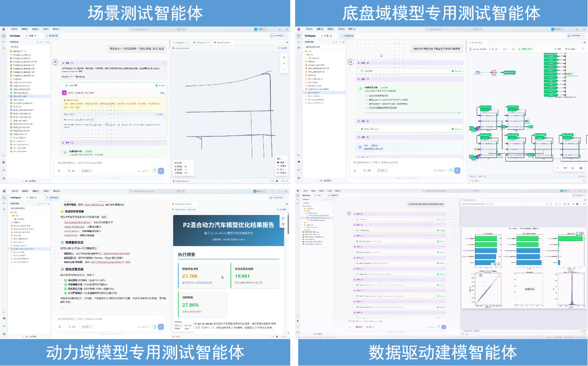Toggle 思考 mode in the chassis model window's chat input
588x366 pixels.
[x=368, y=170]
